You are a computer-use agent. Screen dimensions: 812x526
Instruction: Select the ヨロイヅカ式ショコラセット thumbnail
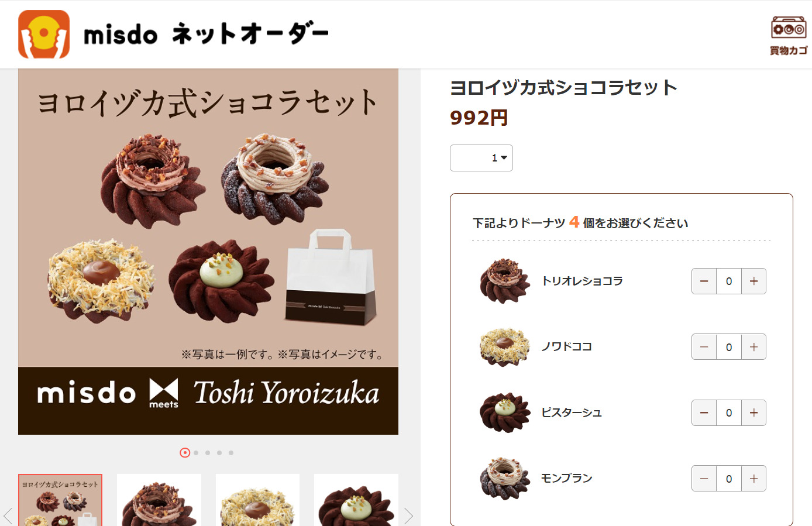[x=60, y=500]
